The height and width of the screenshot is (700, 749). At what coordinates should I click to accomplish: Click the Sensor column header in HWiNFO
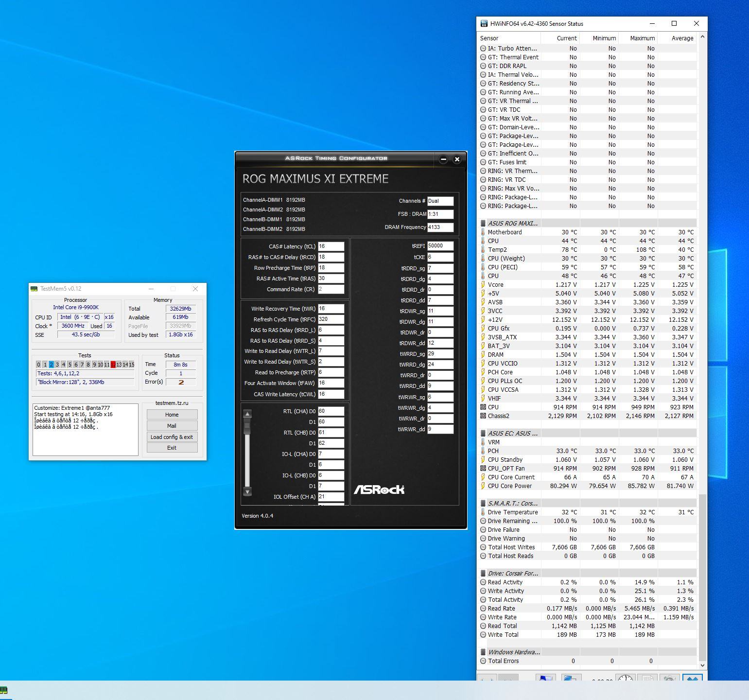pyautogui.click(x=509, y=38)
